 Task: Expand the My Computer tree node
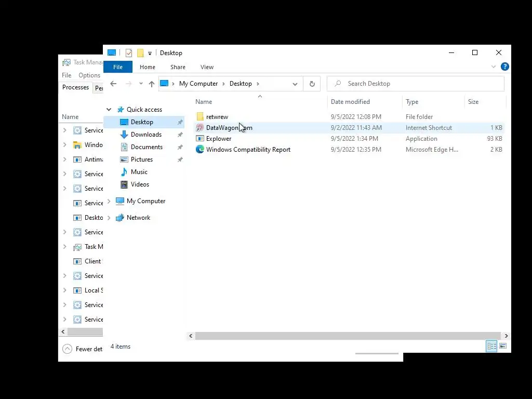(x=109, y=201)
